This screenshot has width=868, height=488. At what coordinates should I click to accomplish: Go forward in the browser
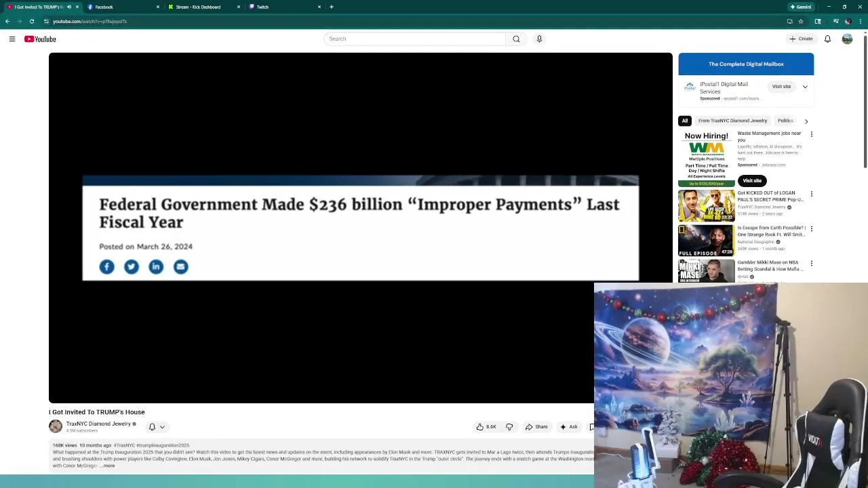tap(19, 21)
